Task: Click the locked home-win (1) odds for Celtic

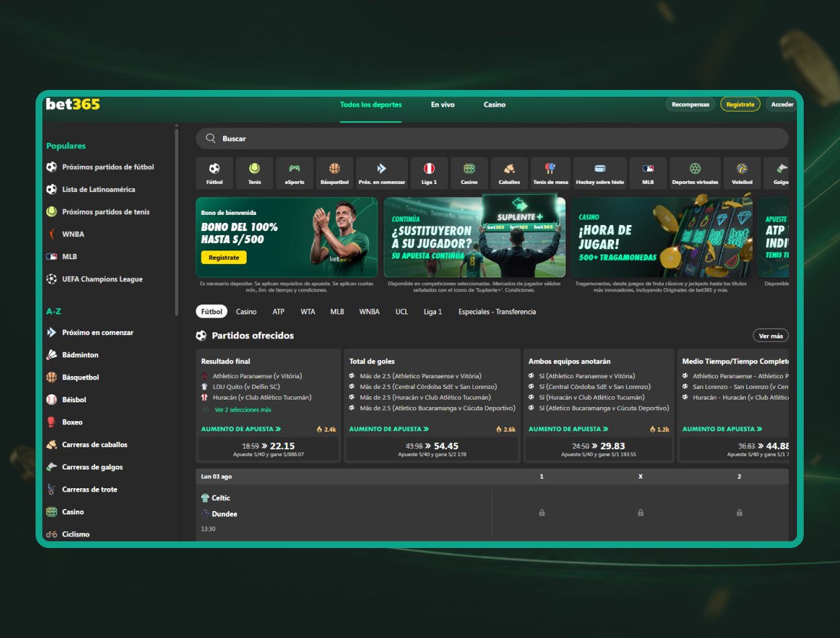Action: (x=542, y=513)
